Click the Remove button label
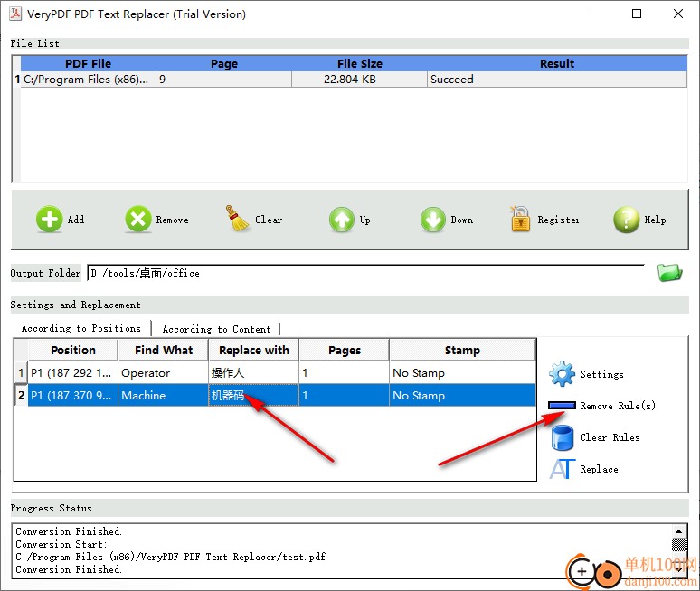Screen dimensions: 700x591 (x=173, y=220)
